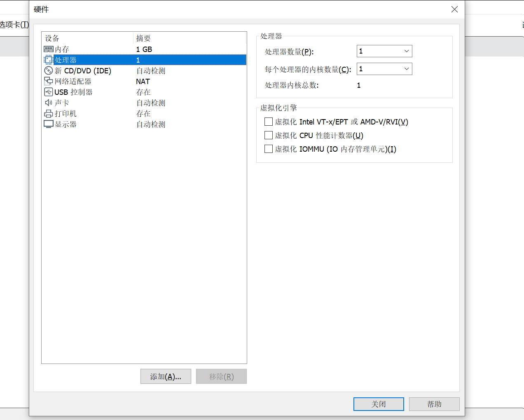
Task: Select the USB 控制器 icon
Action: click(x=48, y=92)
